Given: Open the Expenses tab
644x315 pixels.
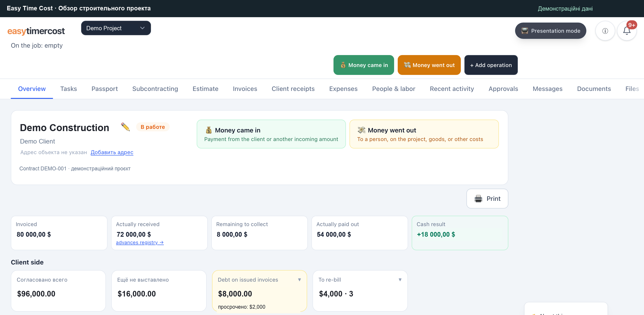Looking at the screenshot, I should 343,89.
